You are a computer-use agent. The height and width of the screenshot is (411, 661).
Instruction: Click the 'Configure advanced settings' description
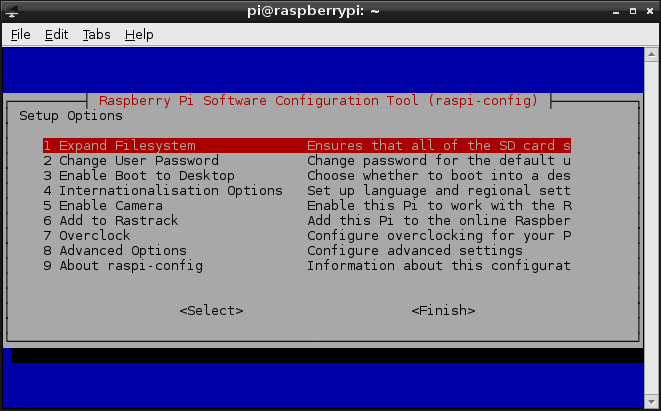(x=415, y=251)
